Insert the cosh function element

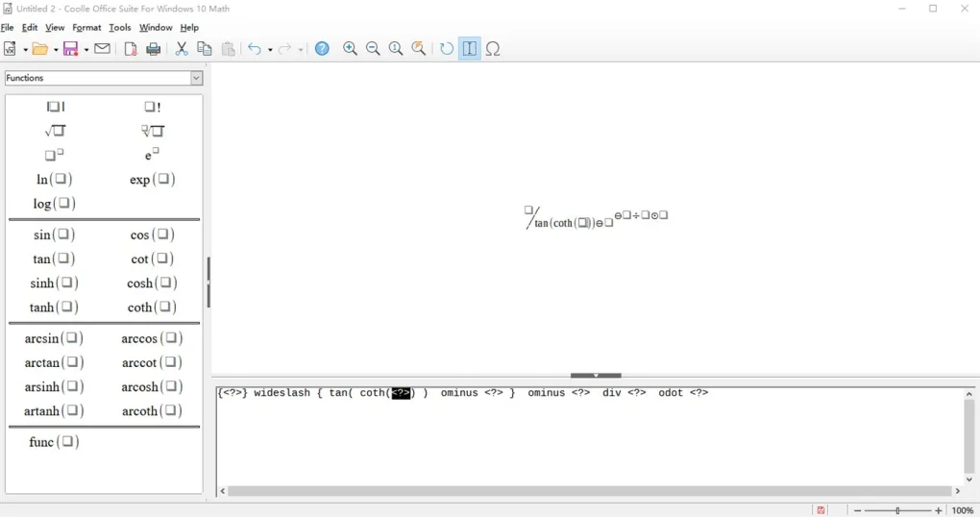coord(152,283)
